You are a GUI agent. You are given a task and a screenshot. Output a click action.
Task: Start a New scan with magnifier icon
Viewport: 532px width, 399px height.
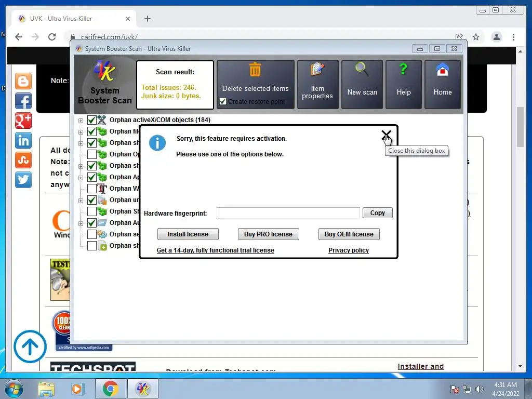pyautogui.click(x=362, y=69)
